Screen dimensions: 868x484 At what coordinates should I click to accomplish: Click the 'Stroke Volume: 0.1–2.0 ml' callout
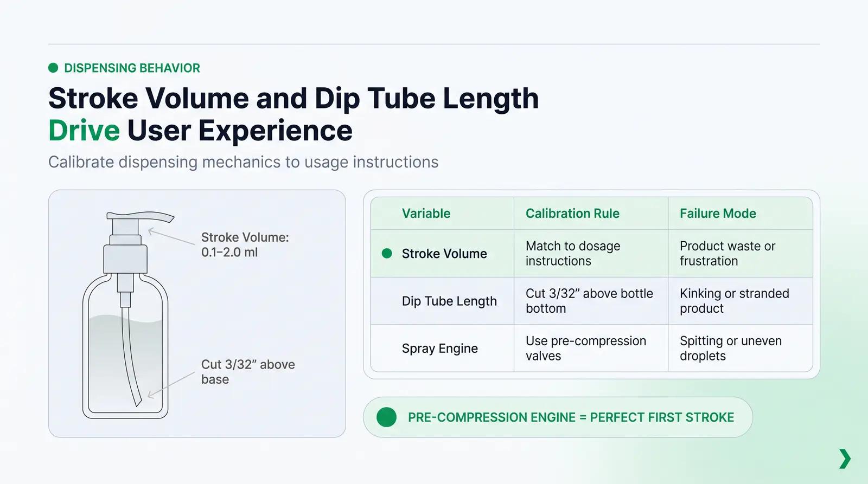pyautogui.click(x=245, y=245)
